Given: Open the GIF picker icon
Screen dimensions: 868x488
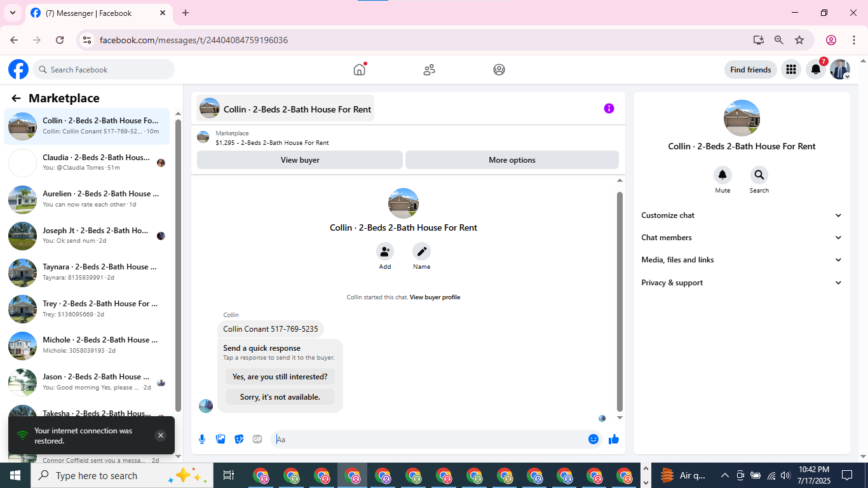Looking at the screenshot, I should (257, 439).
